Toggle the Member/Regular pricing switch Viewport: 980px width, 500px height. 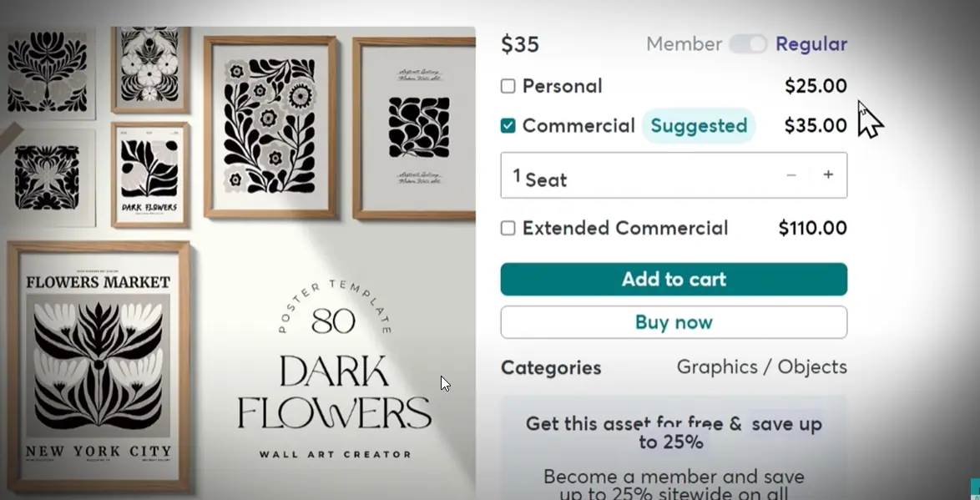click(x=747, y=44)
